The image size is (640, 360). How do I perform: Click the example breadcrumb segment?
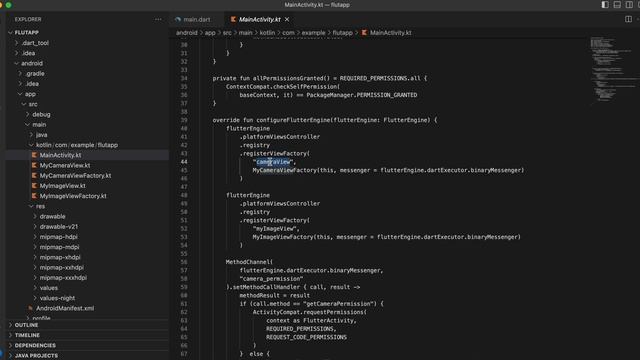(x=313, y=33)
